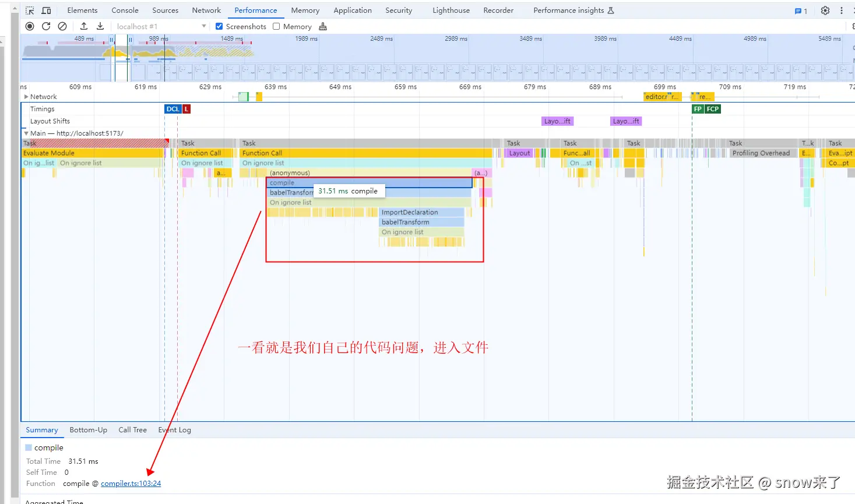
Task: Click the reload and record icon
Action: tap(46, 26)
